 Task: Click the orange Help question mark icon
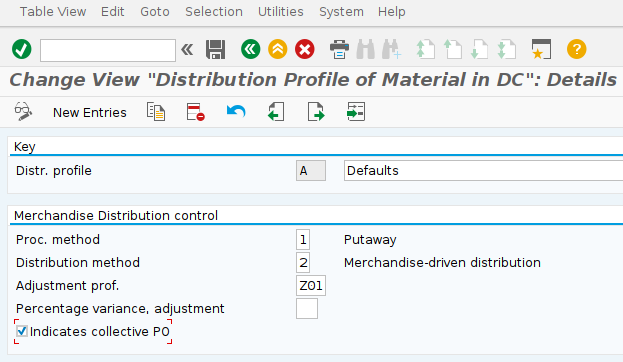coord(576,50)
